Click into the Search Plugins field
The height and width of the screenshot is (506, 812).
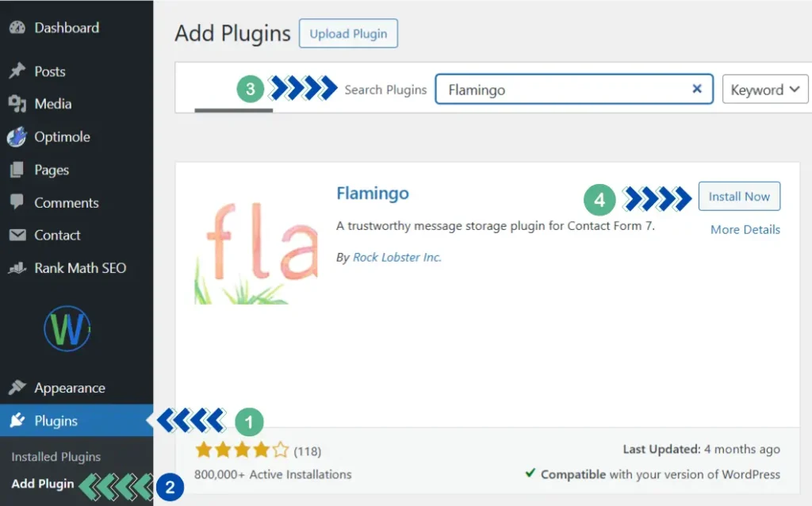pyautogui.click(x=563, y=90)
